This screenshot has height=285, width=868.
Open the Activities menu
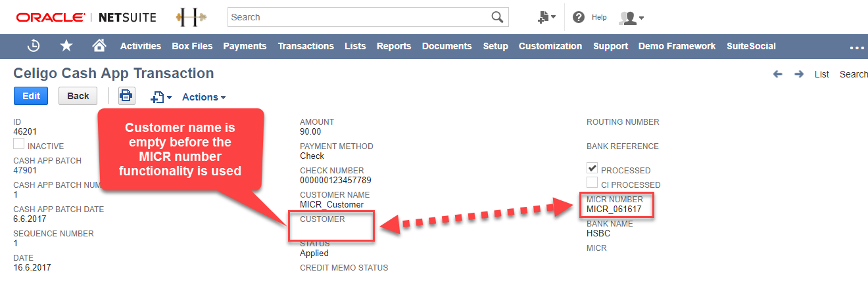(x=141, y=46)
